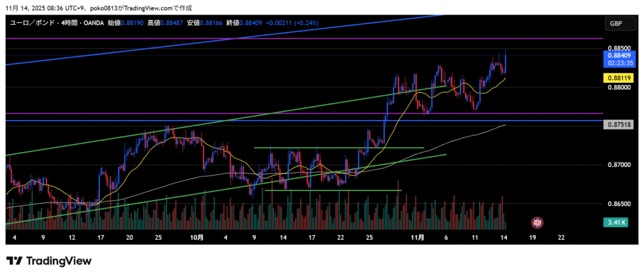Open the GBP currency selector

pos(614,24)
